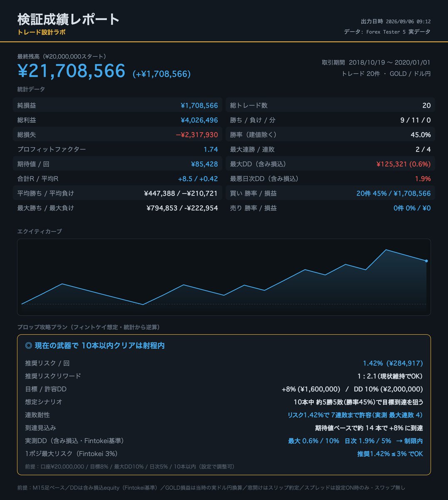Screen dimensions: 448x500
Task: Click the 目標 / 許容DD value
Action: (352, 389)
